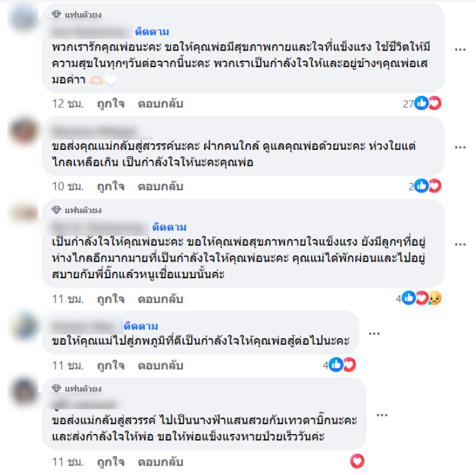This screenshot has height=475, width=476.
Task: View heart reaction on the last comment
Action: [358, 461]
